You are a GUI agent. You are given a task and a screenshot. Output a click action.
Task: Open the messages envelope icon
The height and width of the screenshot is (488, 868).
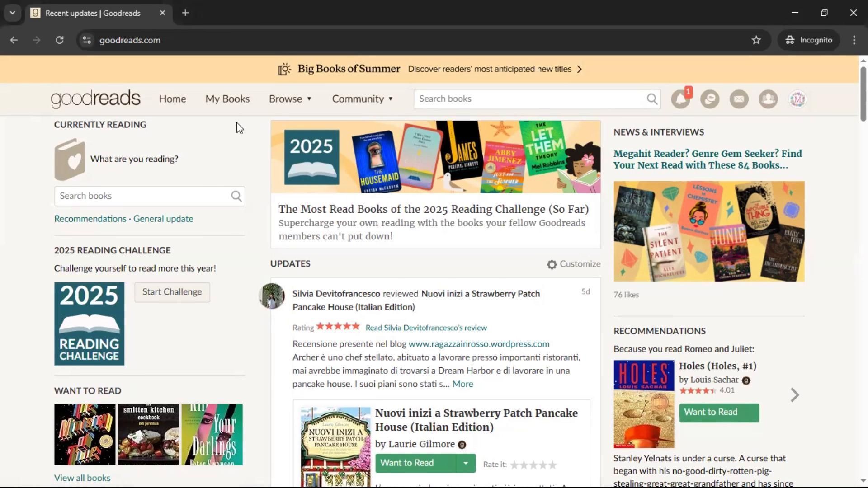coord(739,99)
